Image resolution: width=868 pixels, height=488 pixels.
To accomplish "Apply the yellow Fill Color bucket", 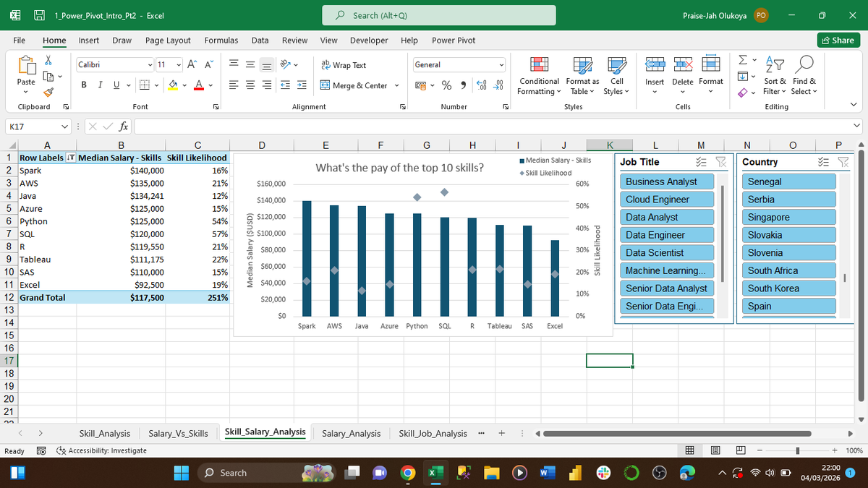I will [x=174, y=86].
